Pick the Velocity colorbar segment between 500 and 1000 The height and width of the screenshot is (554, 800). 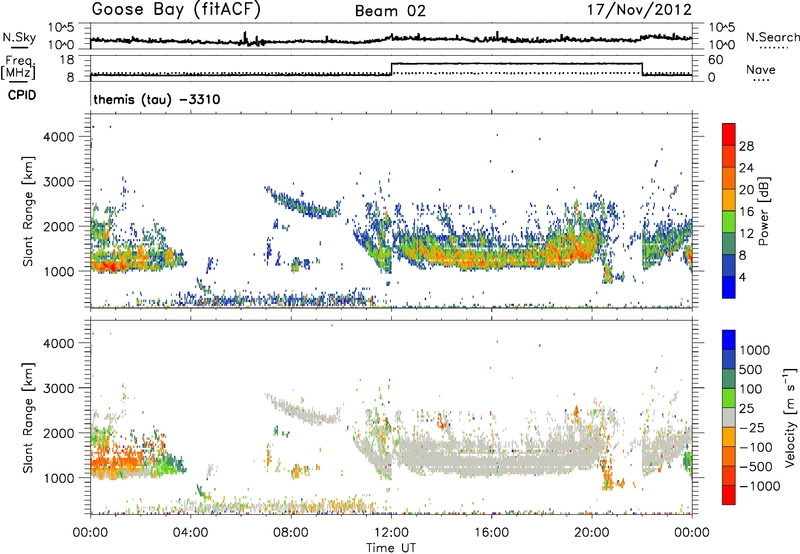(x=729, y=359)
